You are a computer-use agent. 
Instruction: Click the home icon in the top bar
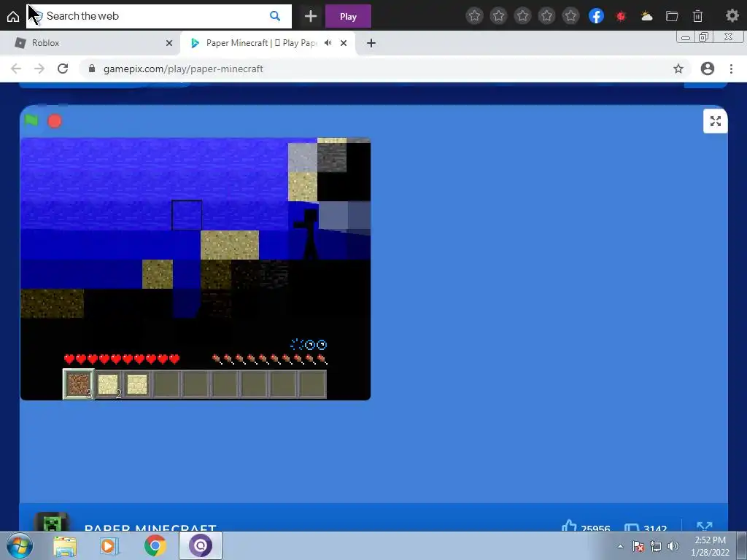pos(13,16)
